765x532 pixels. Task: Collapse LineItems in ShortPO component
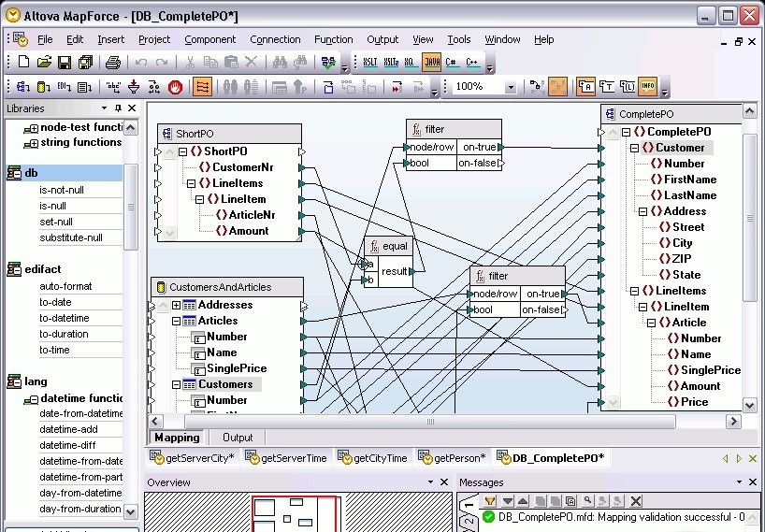tap(191, 184)
